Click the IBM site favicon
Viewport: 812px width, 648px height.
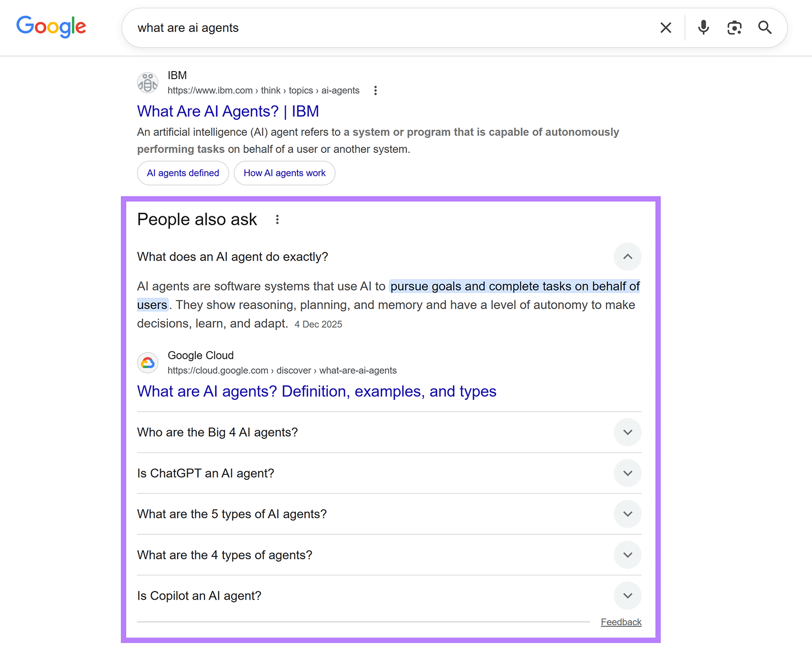(x=148, y=82)
